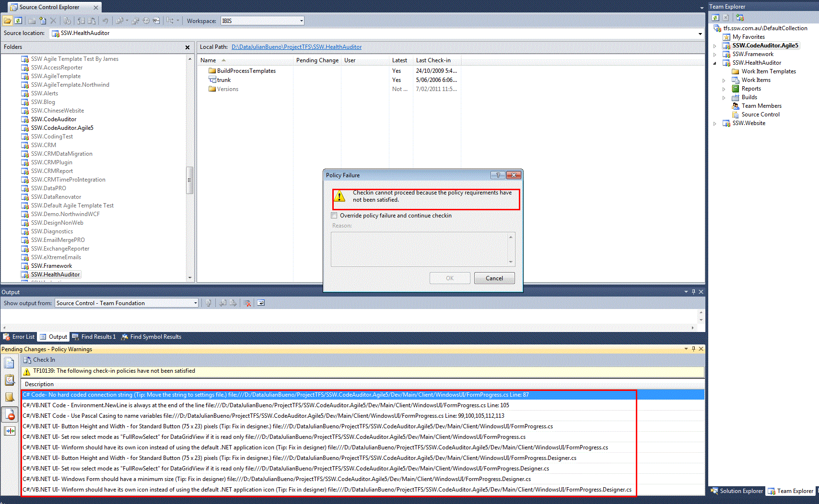
Task: Open the Workspace IBIS dropdown
Action: 301,21
